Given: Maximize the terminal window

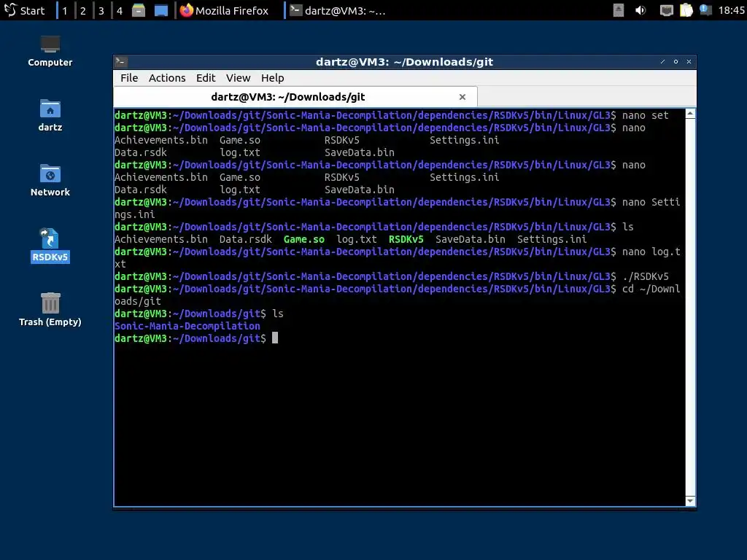Looking at the screenshot, I should point(676,61).
